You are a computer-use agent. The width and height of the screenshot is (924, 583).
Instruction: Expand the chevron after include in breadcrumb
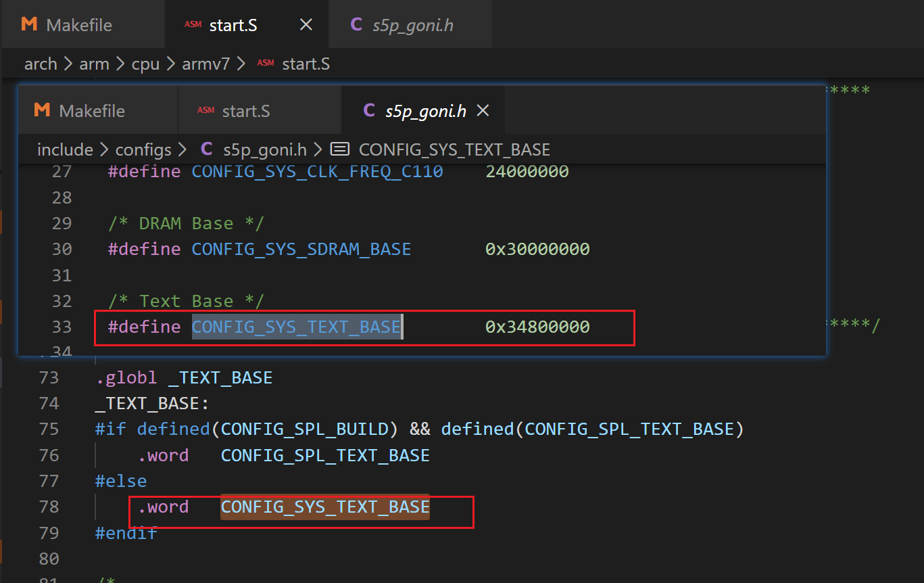point(104,149)
